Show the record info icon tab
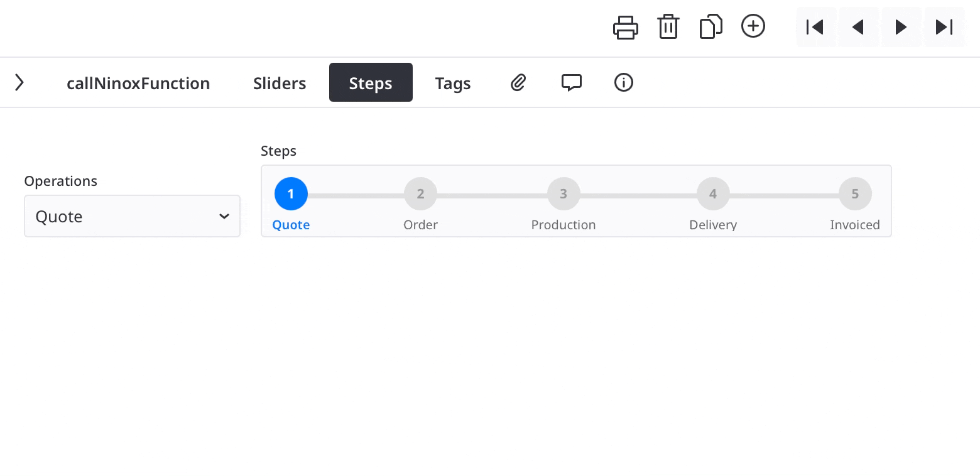The image size is (980, 476). click(623, 82)
